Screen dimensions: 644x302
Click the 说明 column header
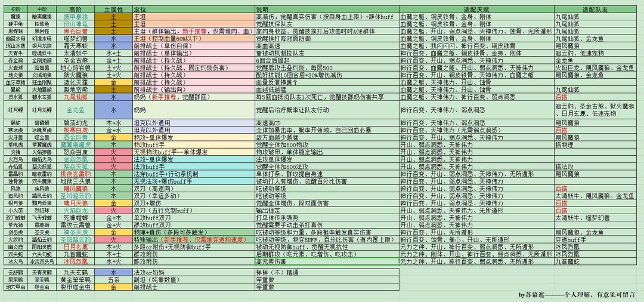point(327,9)
